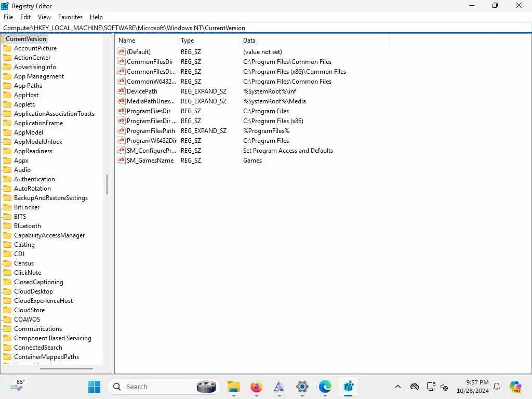Image resolution: width=532 pixels, height=399 pixels.
Task: Select the BackupAndRestoreSettings key
Action: coord(51,198)
